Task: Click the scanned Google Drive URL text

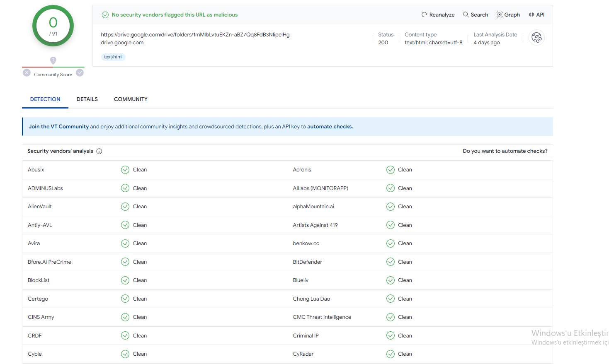Action: [195, 35]
